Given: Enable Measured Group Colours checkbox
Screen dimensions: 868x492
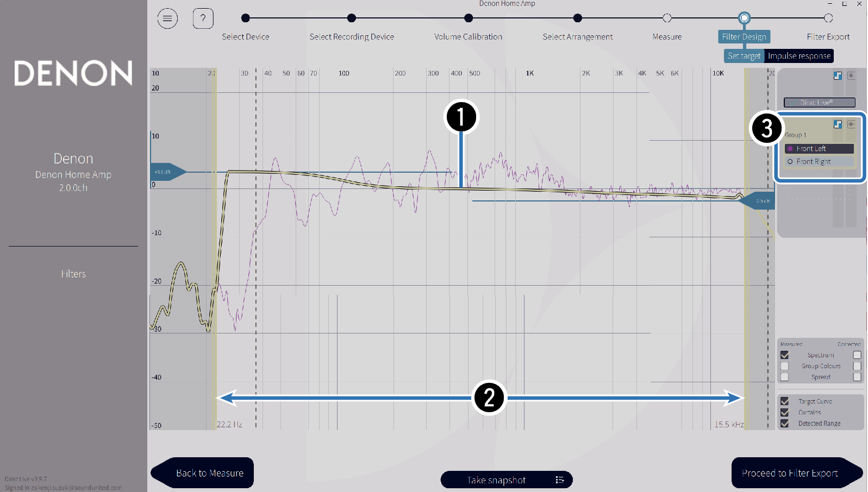Looking at the screenshot, I should 784,366.
